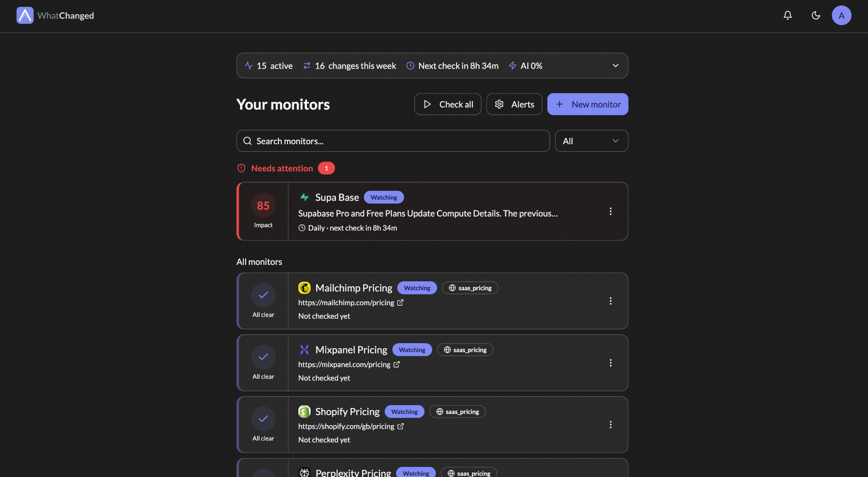
Task: Open the All filter dropdown
Action: [x=591, y=141]
